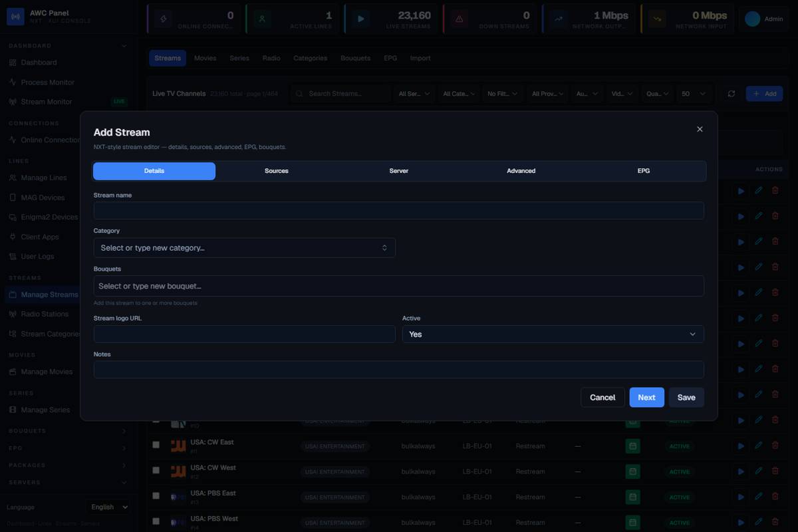
Task: Click the Network Input trend icon
Action: (x=657, y=19)
